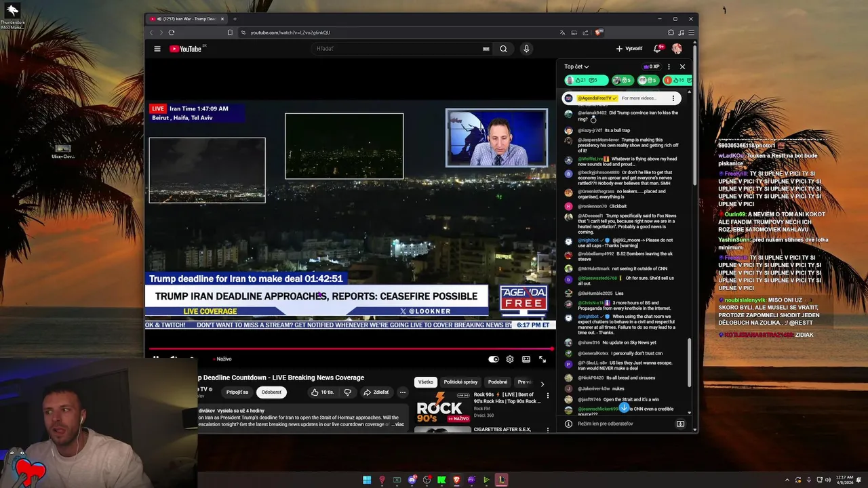Click the YouTube search magnifier button
The height and width of the screenshot is (488, 868).
tap(503, 49)
